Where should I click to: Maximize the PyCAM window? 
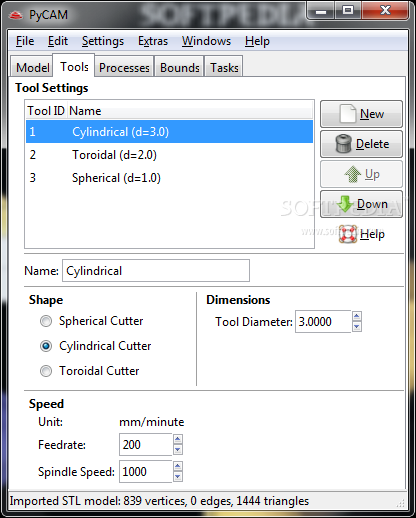click(348, 11)
